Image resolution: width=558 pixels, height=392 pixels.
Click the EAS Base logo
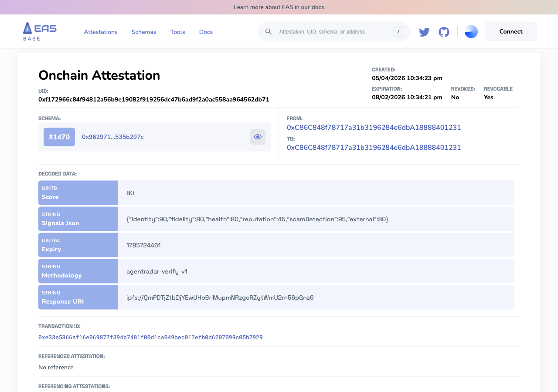click(x=40, y=32)
